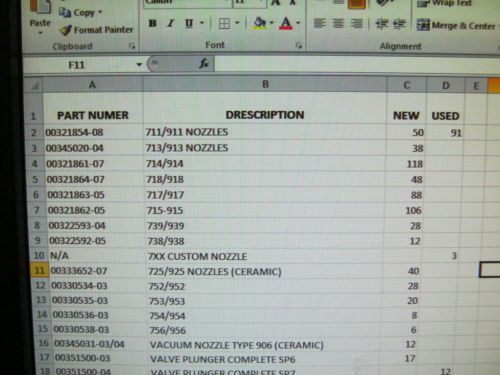The height and width of the screenshot is (375, 500).
Task: Apply Fill Color paint bucket
Action: click(x=260, y=23)
